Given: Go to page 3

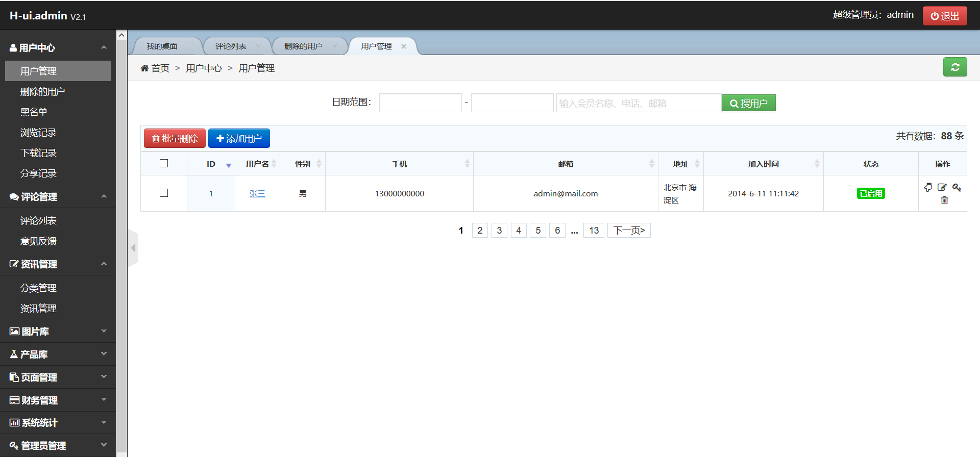Looking at the screenshot, I should tap(499, 231).
